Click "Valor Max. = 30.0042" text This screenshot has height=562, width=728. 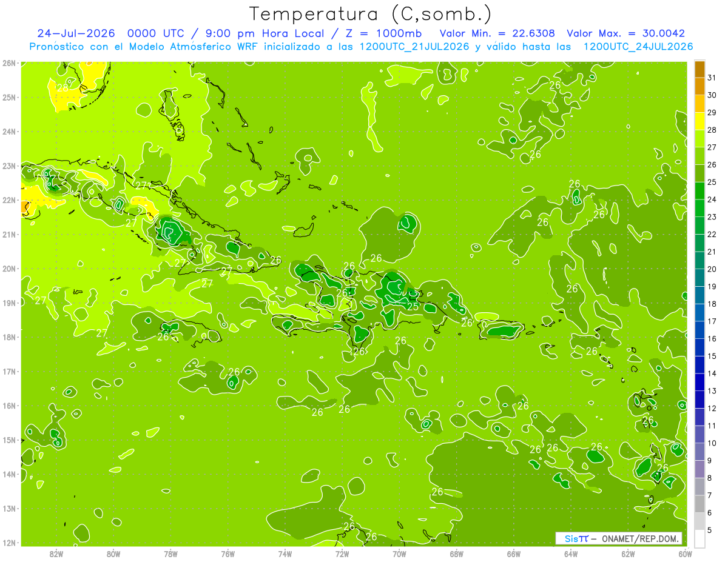click(626, 33)
